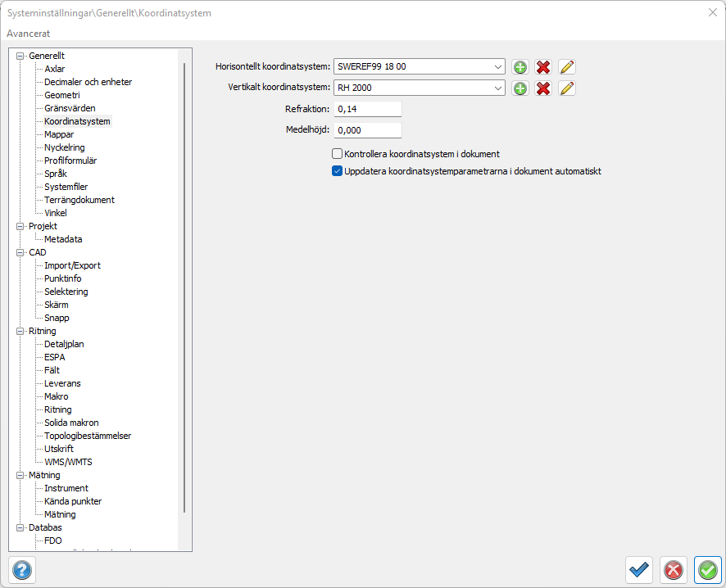Uncheck Uppdatera koordinatsystemparametrarna i dokument automatiskt
This screenshot has width=726, height=588.
click(337, 172)
